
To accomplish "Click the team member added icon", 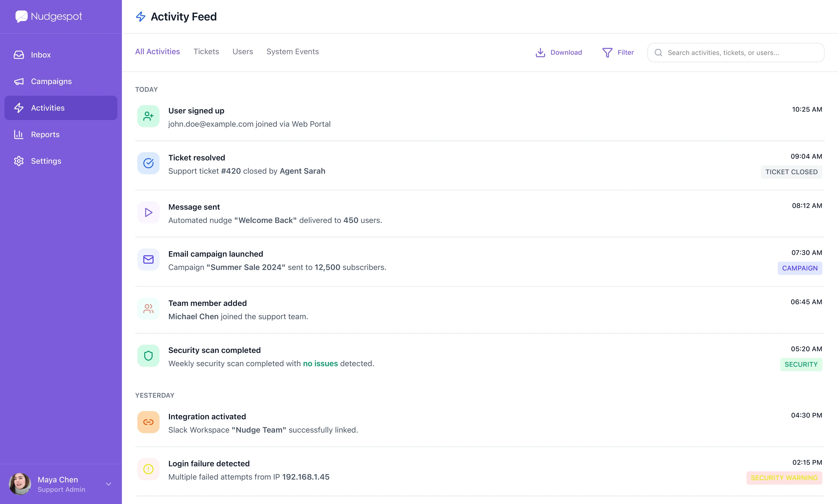I will tap(148, 309).
